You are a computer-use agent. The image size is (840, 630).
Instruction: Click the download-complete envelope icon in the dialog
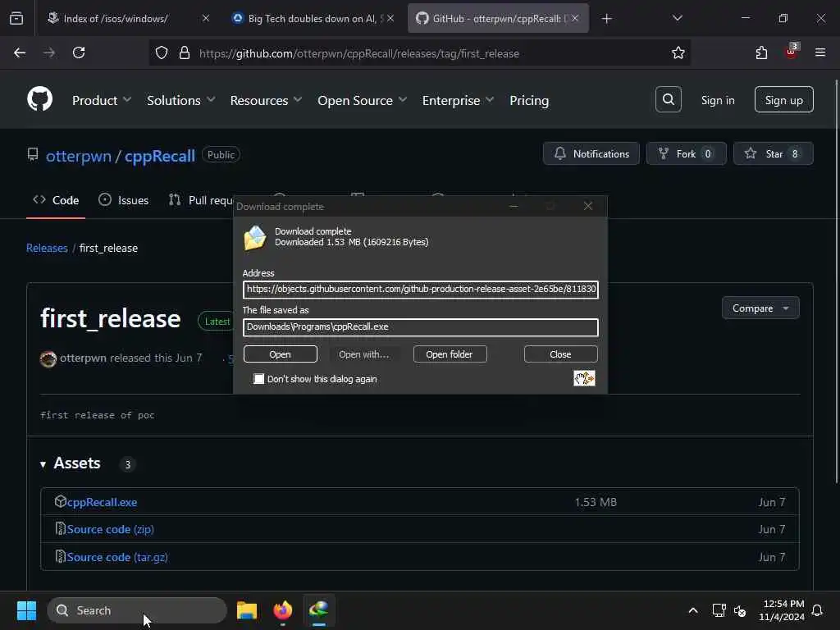tap(255, 238)
